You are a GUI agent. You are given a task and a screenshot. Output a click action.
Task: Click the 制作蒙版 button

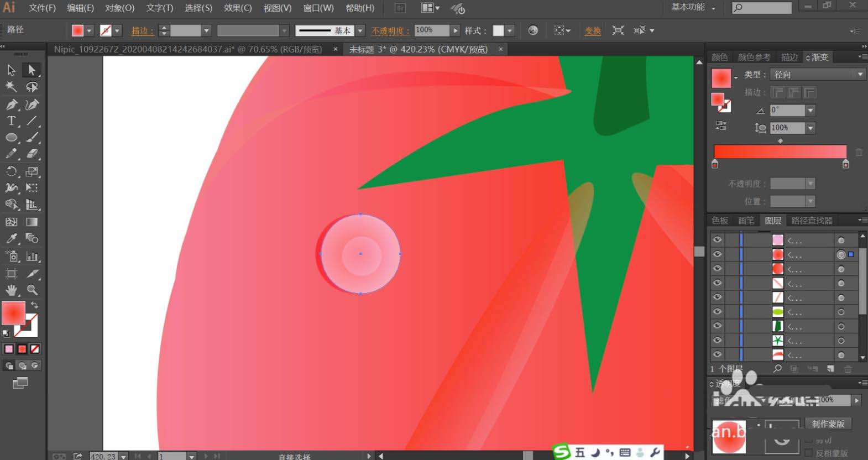pos(828,424)
